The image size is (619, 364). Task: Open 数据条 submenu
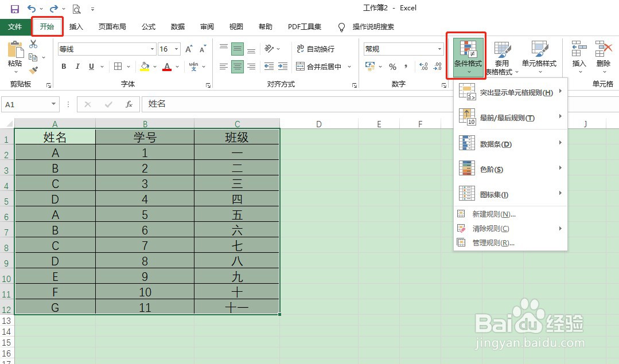coord(511,143)
